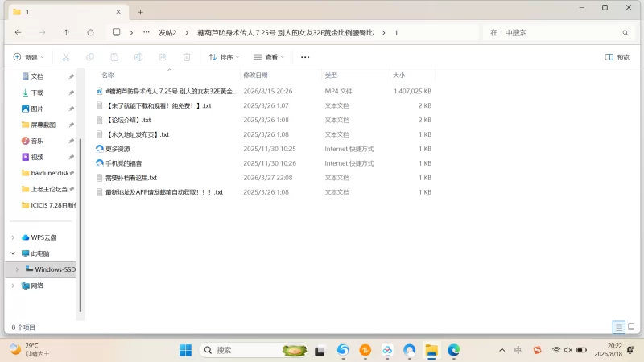Open the three-dot more options menu
Image resolution: width=644 pixels, height=362 pixels.
click(x=305, y=57)
